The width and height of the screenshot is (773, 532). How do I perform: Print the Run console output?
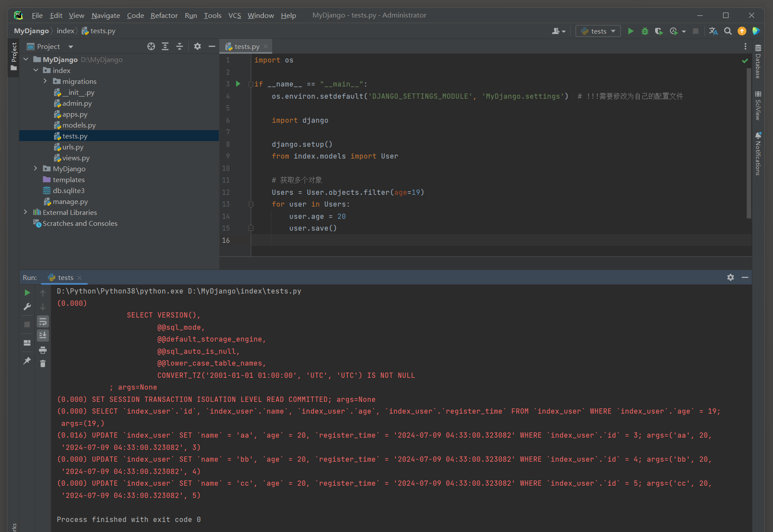click(x=43, y=350)
